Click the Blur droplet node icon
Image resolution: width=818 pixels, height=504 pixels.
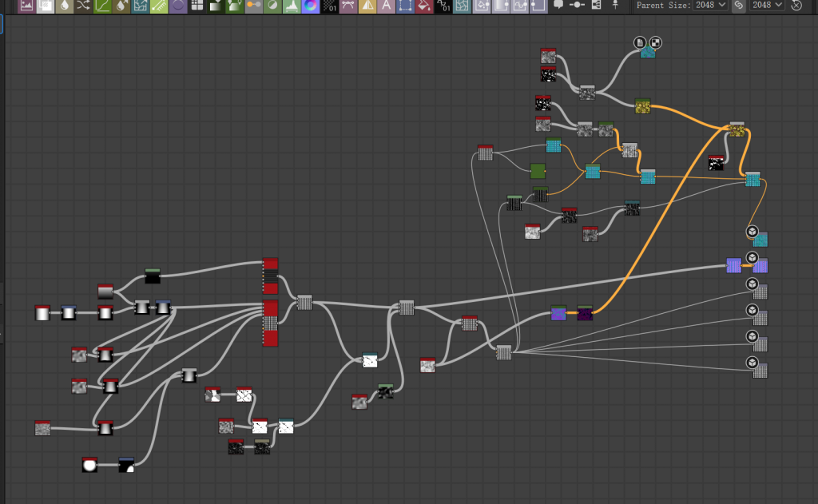[x=65, y=6]
